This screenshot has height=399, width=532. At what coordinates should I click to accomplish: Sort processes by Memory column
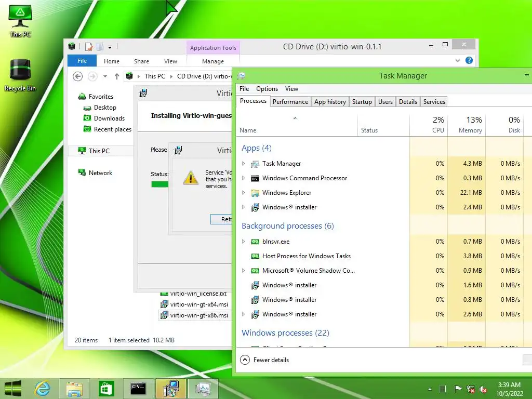(467, 125)
